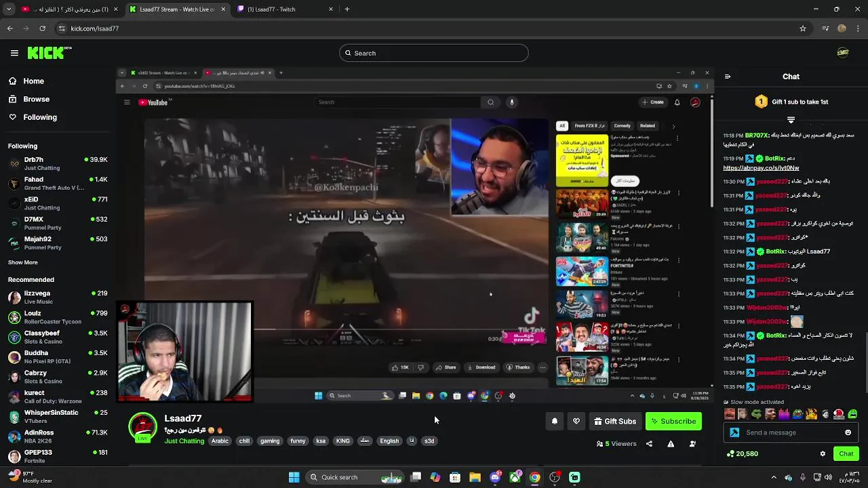Click in the Kick Search field

434,53
